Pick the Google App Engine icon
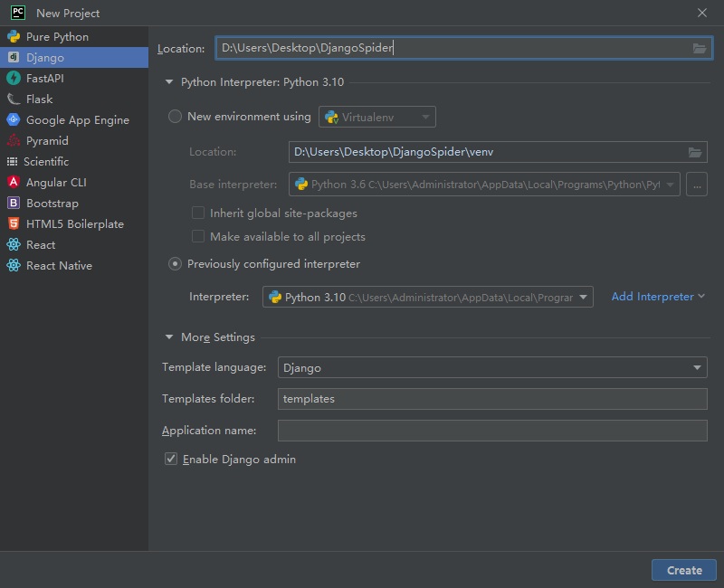The image size is (724, 588). tap(14, 120)
